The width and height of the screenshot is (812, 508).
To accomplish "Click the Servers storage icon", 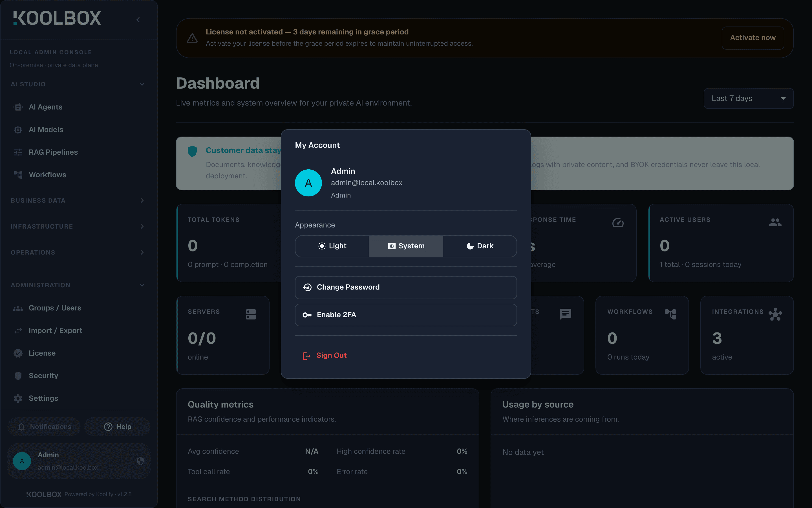I will pyautogui.click(x=251, y=314).
